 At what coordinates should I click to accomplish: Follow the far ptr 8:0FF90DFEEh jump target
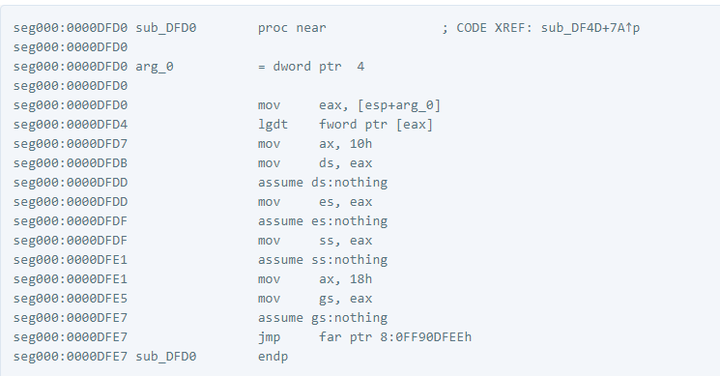click(395, 337)
